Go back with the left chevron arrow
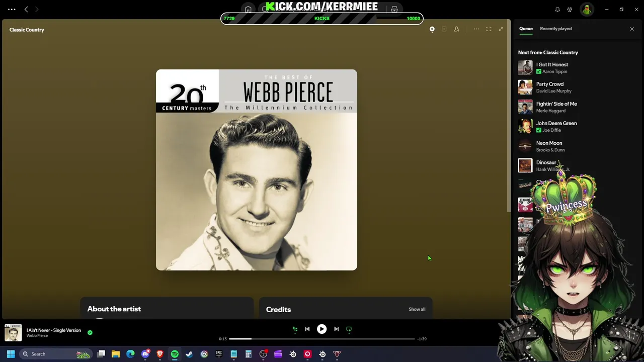 pos(26,9)
